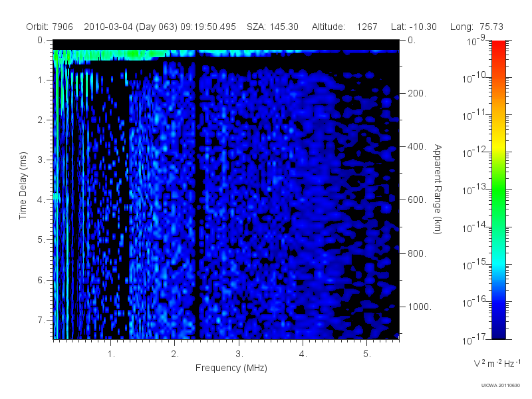This screenshot has width=532, height=399.
Task: Click the Frequency (MHz) axis title
Action: point(231,368)
